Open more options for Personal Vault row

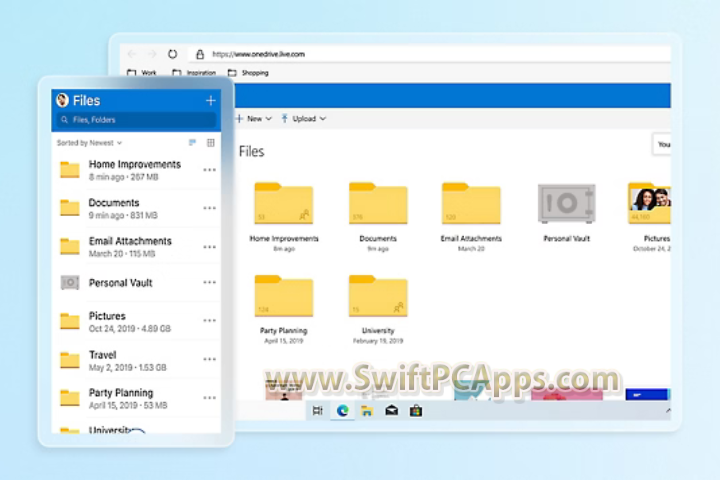[209, 282]
